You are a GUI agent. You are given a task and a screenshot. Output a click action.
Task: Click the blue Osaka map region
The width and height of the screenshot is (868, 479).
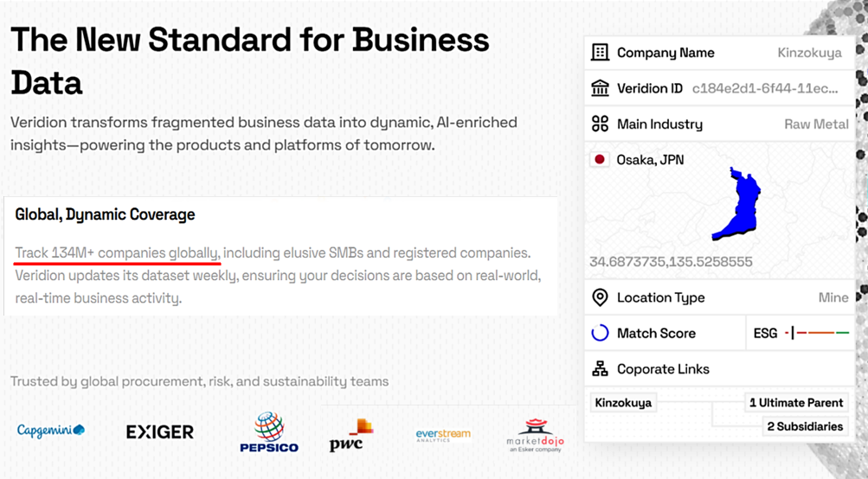737,203
